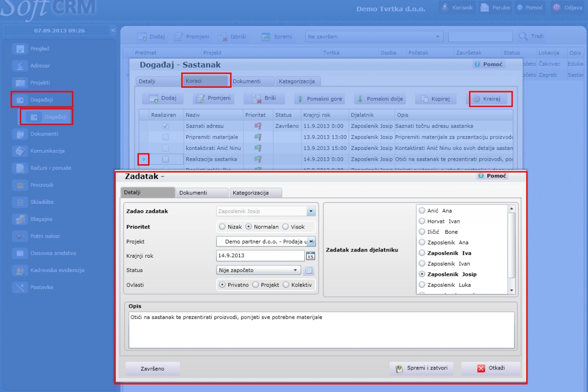Open the Postavke settings icon

20,287
